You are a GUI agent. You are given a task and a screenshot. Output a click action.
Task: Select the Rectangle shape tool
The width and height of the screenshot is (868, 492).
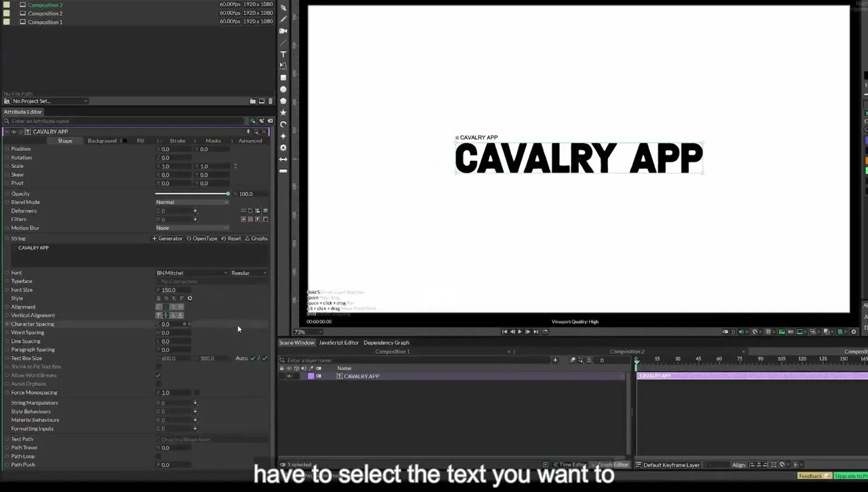283,78
